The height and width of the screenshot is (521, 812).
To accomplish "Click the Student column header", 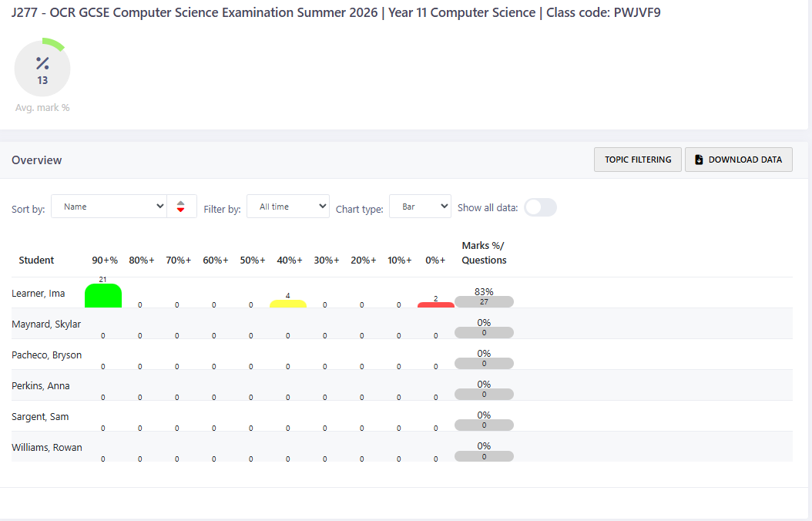I will (36, 260).
